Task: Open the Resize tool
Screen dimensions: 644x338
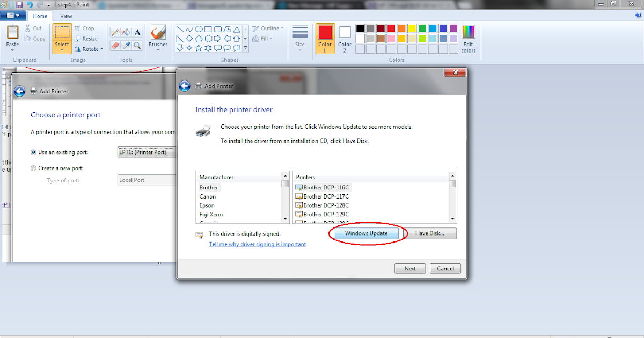Action: point(86,39)
